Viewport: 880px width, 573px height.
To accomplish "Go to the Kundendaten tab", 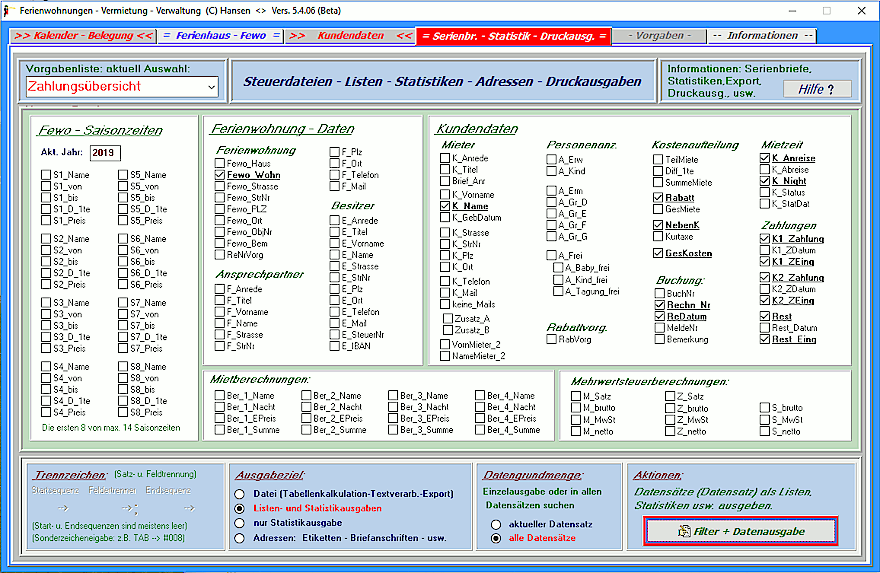I will 350,36.
